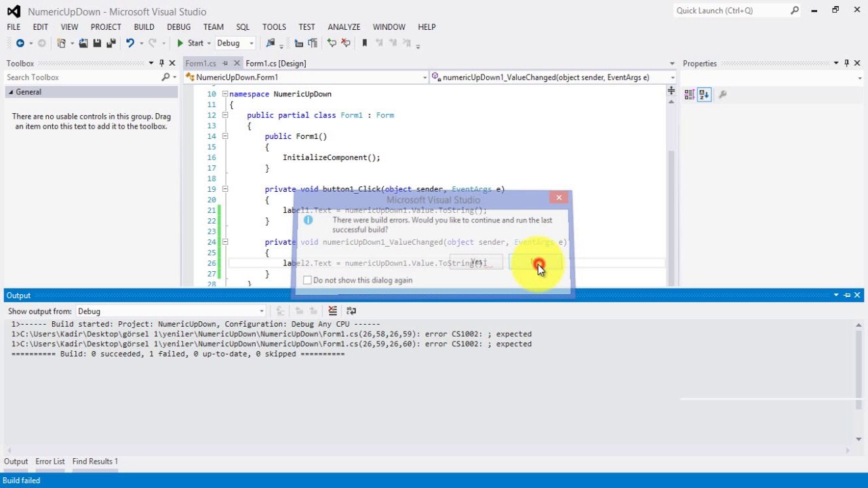
Task: Switch to the Error List tab
Action: click(x=50, y=462)
